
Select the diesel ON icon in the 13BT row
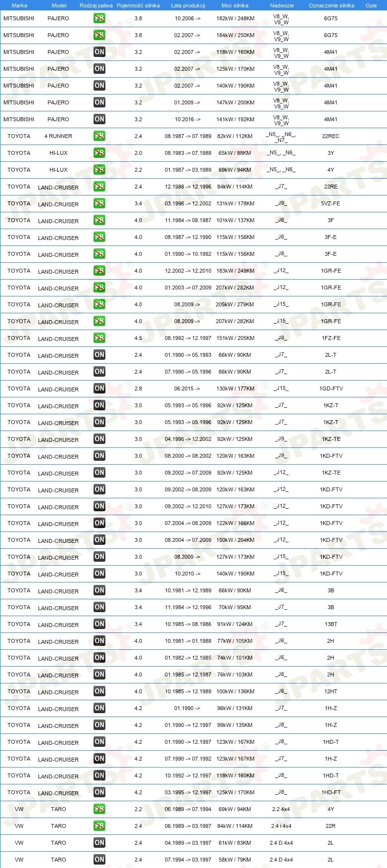click(99, 624)
